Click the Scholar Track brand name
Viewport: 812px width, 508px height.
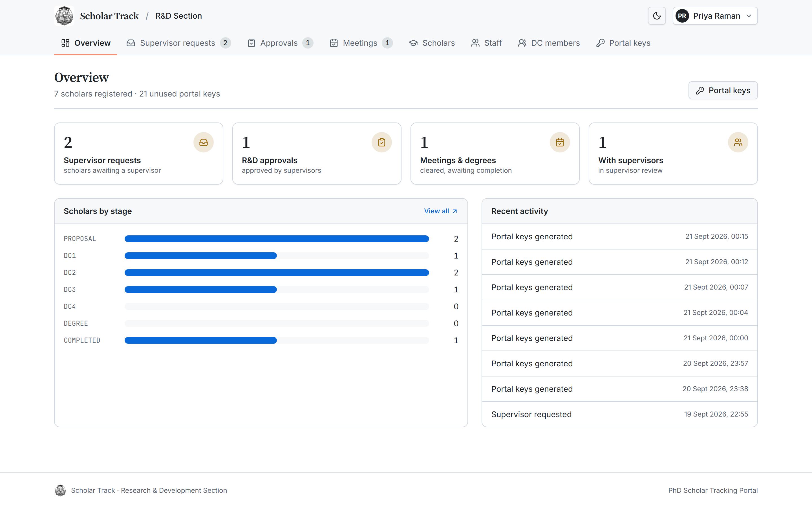coord(109,16)
